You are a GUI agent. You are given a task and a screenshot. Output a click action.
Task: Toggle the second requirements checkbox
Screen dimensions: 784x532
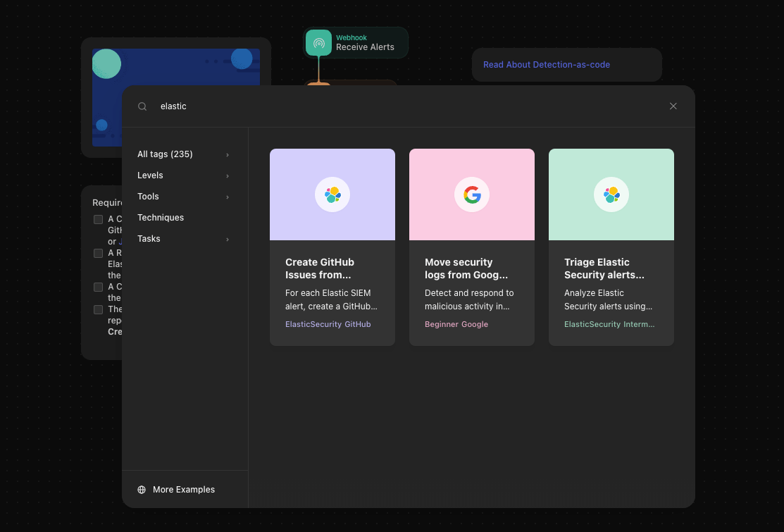click(99, 253)
